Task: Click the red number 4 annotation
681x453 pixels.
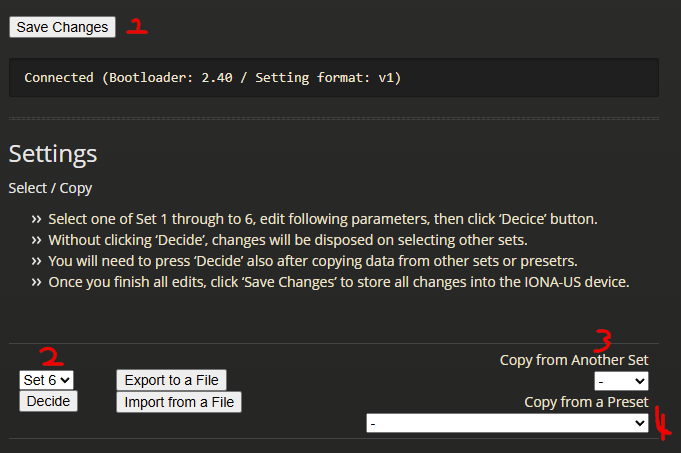Action: point(662,423)
